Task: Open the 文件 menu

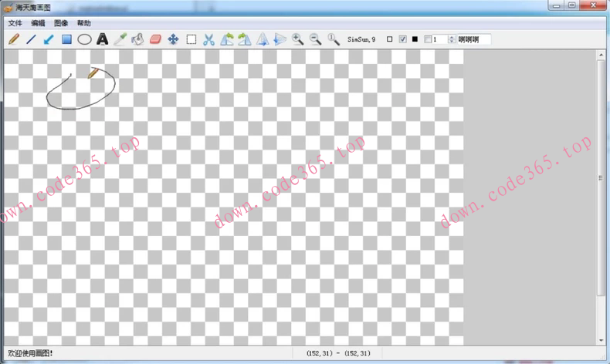Action: tap(15, 23)
